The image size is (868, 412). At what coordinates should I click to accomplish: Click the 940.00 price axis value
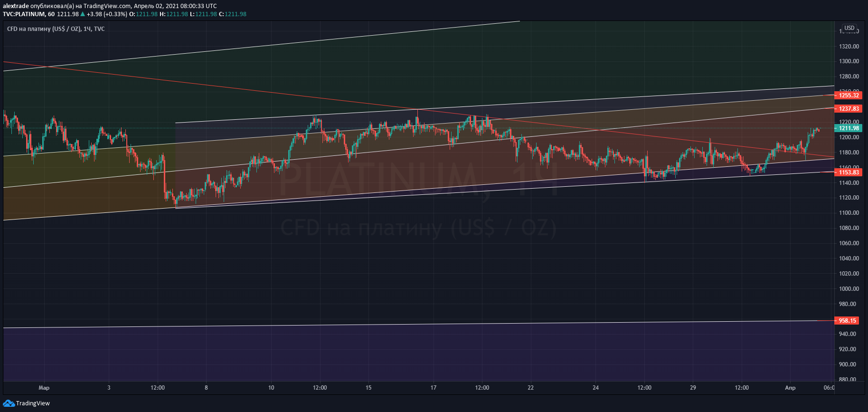pos(848,334)
